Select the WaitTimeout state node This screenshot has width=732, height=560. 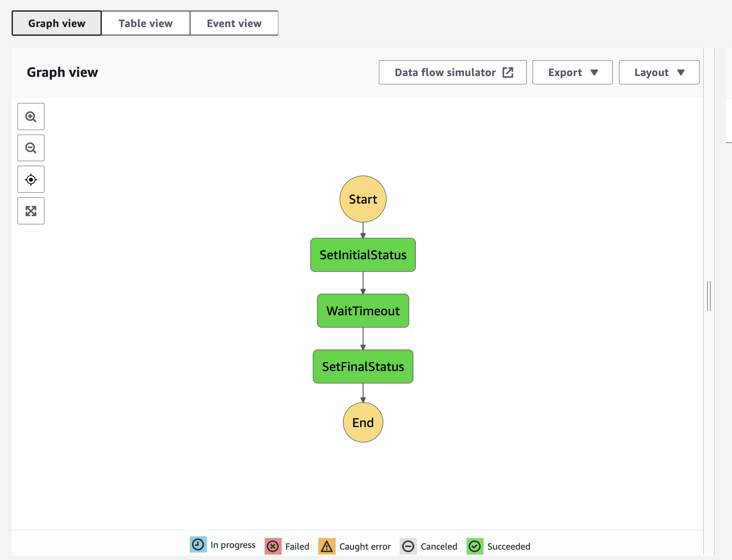click(363, 310)
